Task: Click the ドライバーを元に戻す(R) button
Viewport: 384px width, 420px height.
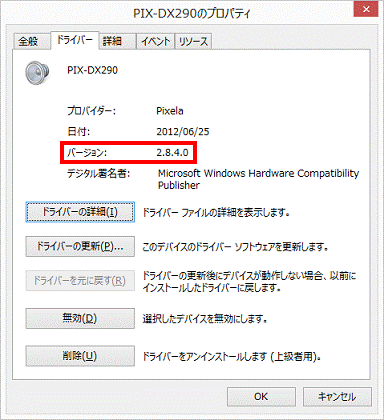Action: (x=80, y=281)
